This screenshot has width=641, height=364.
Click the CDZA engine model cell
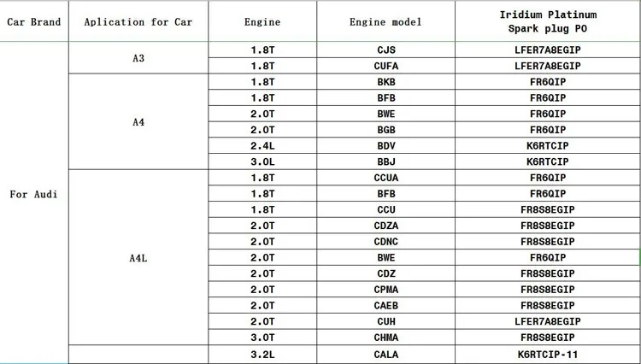coord(385,226)
